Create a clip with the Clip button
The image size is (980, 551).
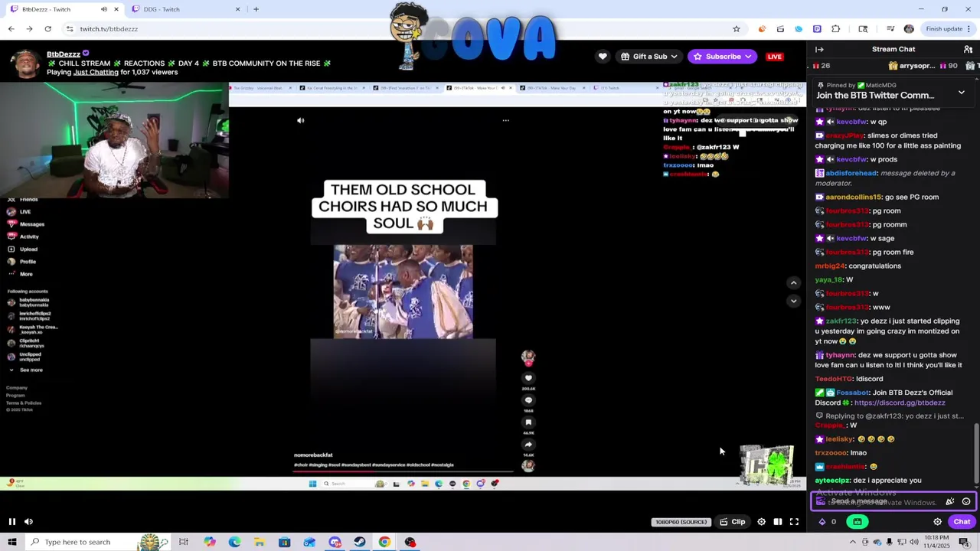pyautogui.click(x=733, y=522)
